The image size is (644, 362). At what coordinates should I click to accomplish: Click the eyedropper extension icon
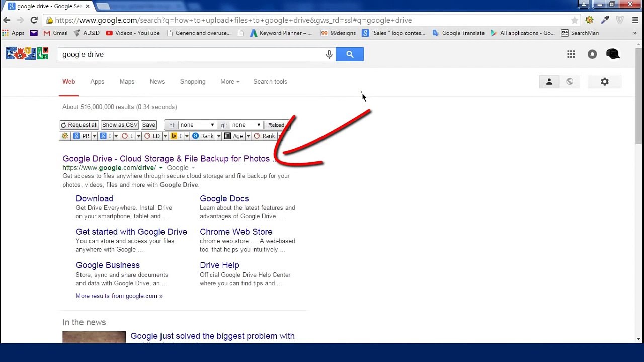pyautogui.click(x=605, y=20)
